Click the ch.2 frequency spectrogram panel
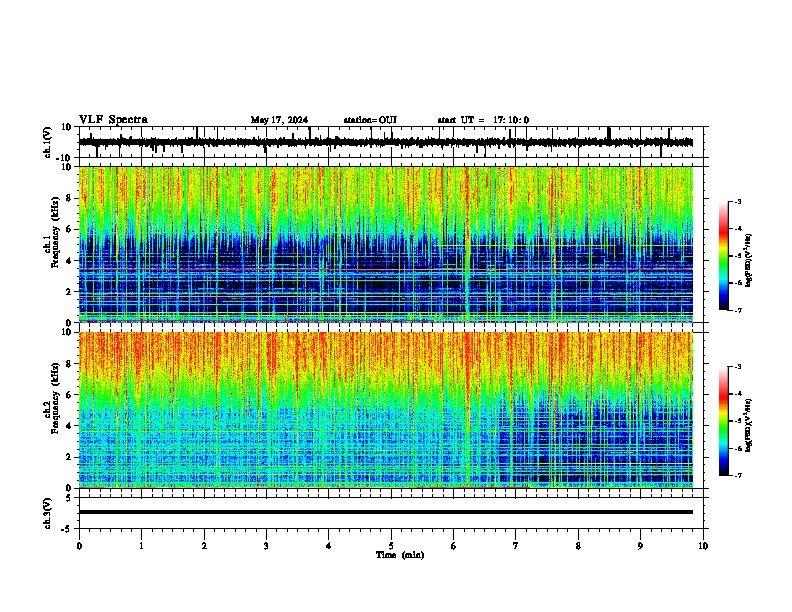This screenshot has height=612, width=792. (x=386, y=410)
